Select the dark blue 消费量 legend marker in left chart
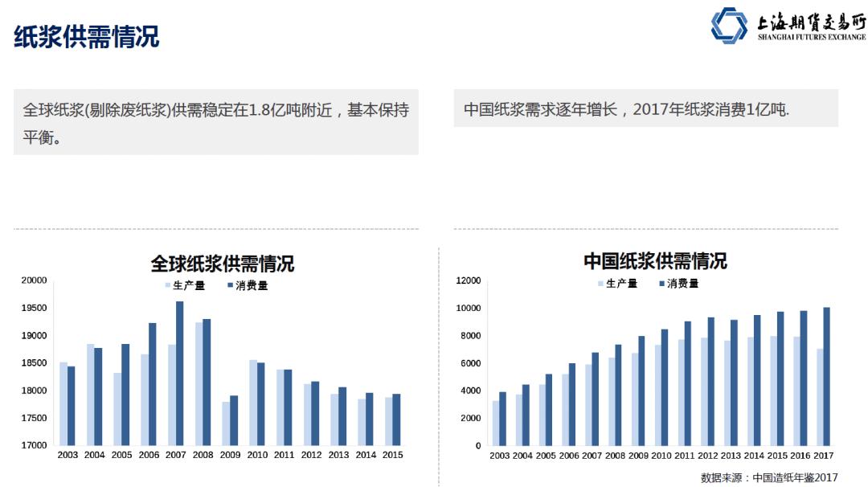Screen dimensions: 868x487 coord(231,284)
